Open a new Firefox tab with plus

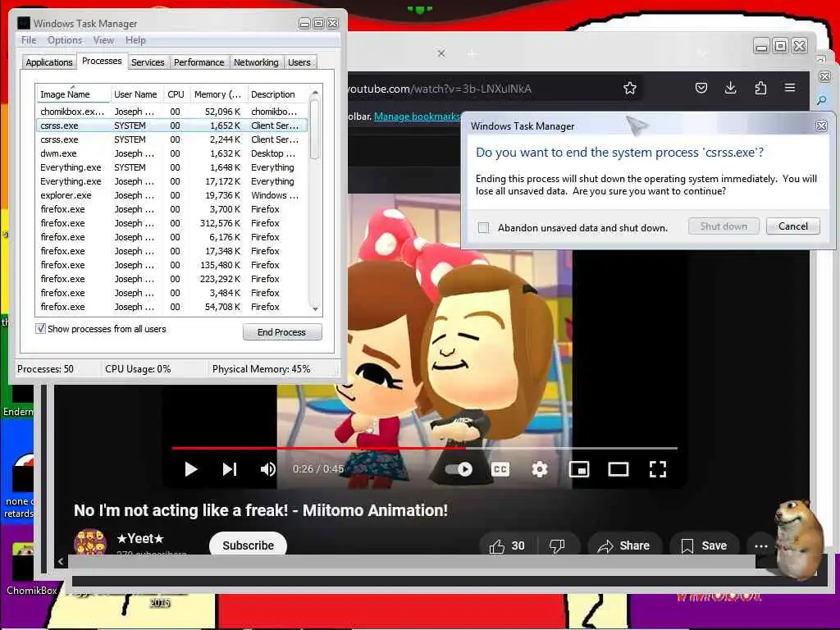[x=472, y=53]
